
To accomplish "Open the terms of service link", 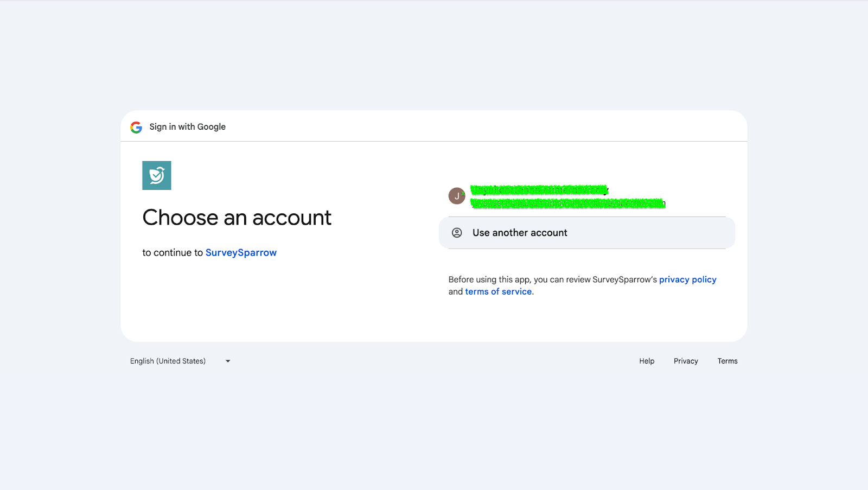I will [x=498, y=292].
